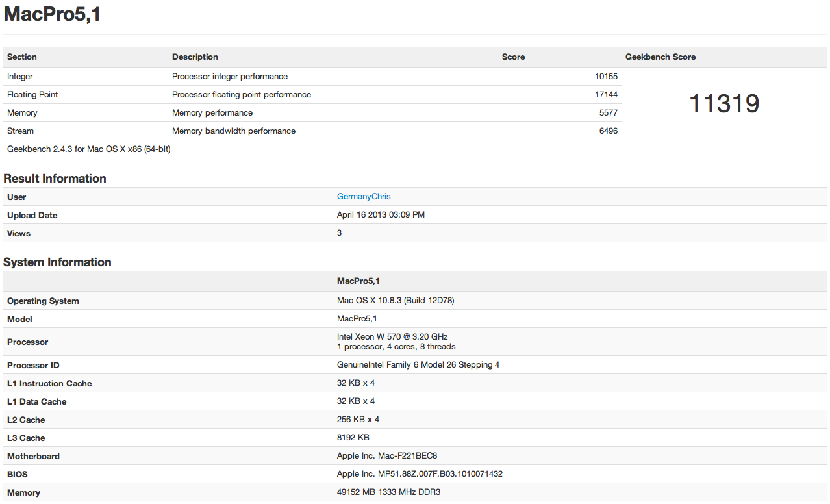
Task: Click the Stream section cell
Action: point(20,131)
